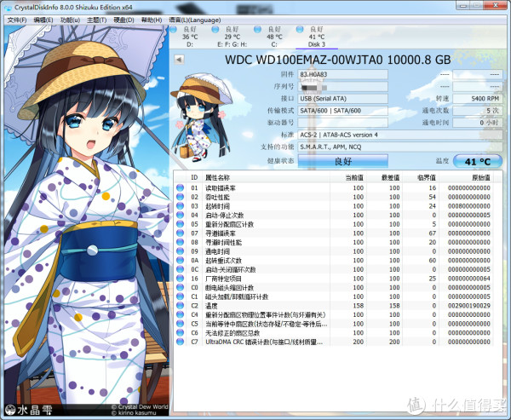
Task: Click the standard field ACS-2 | ATA8-ACS version 4
Action: pyautogui.click(x=400, y=135)
